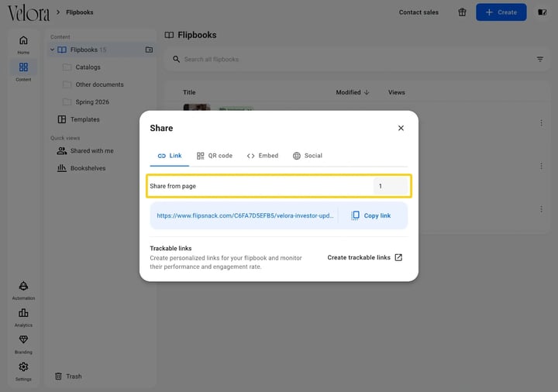Click the workspace toggle icon at top right

point(542,12)
